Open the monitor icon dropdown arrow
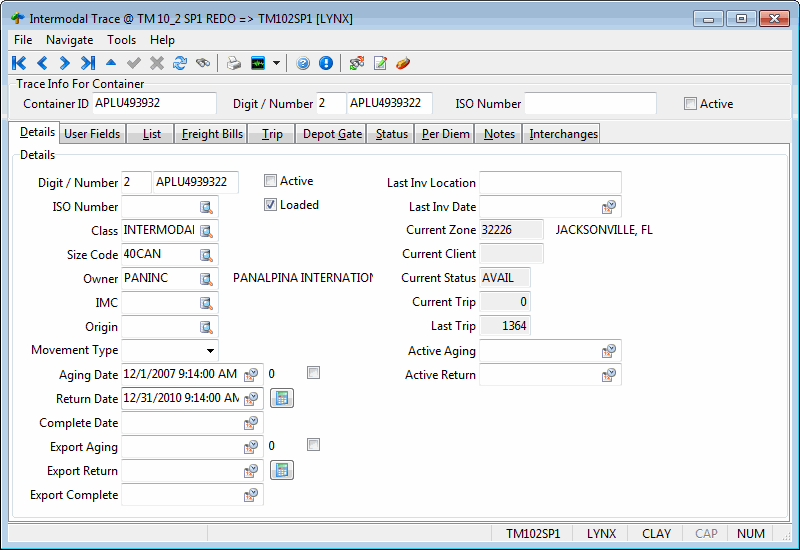 click(x=276, y=64)
